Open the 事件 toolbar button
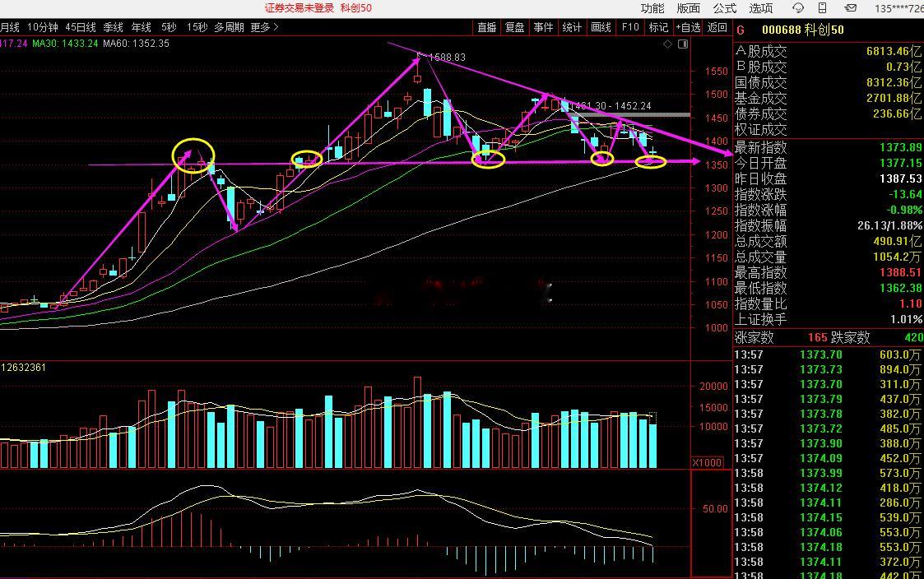Screen dimensions: 924x579 coord(543,27)
